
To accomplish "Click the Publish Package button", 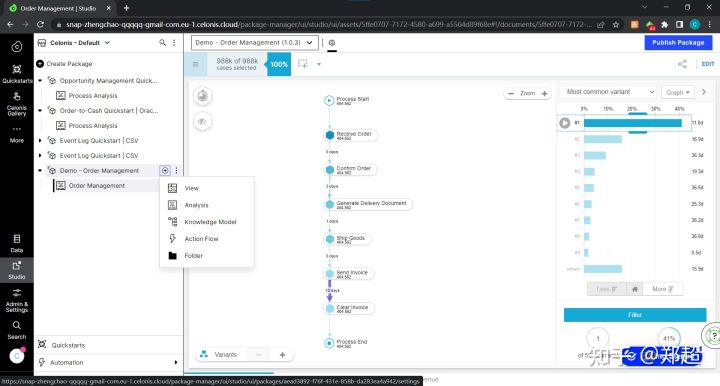I will coord(678,42).
